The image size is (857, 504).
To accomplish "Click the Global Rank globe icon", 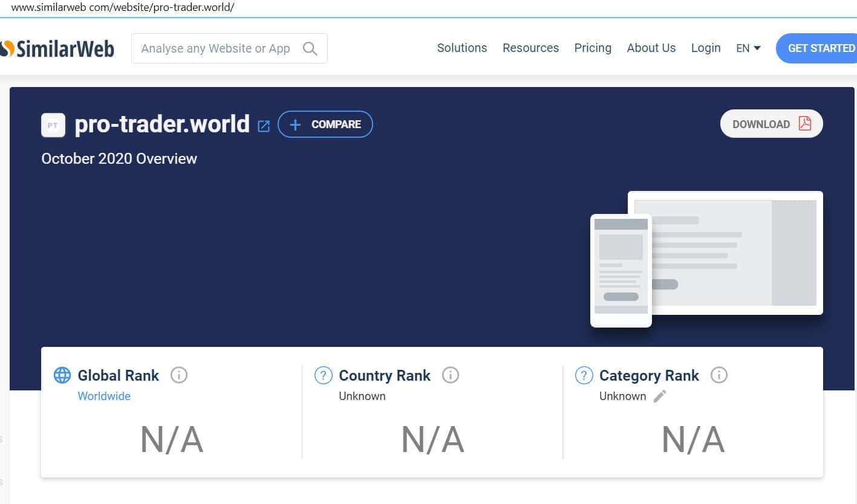I will click(x=62, y=375).
